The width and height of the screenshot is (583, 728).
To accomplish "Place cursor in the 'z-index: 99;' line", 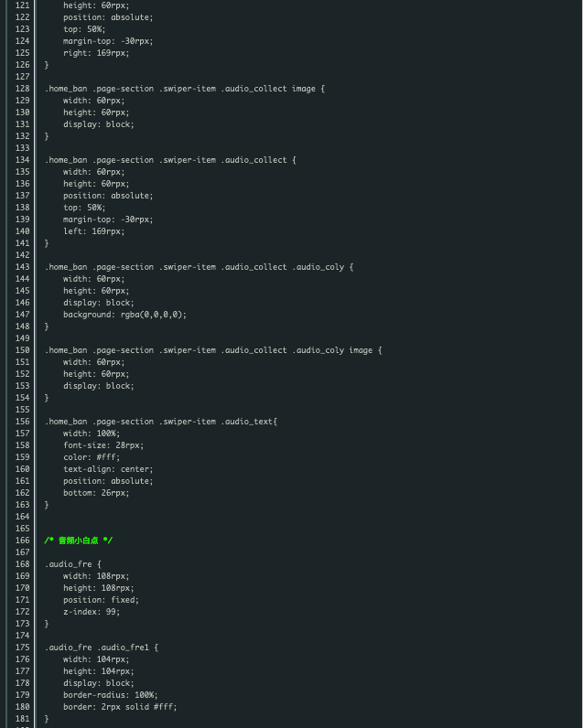I will point(92,612).
